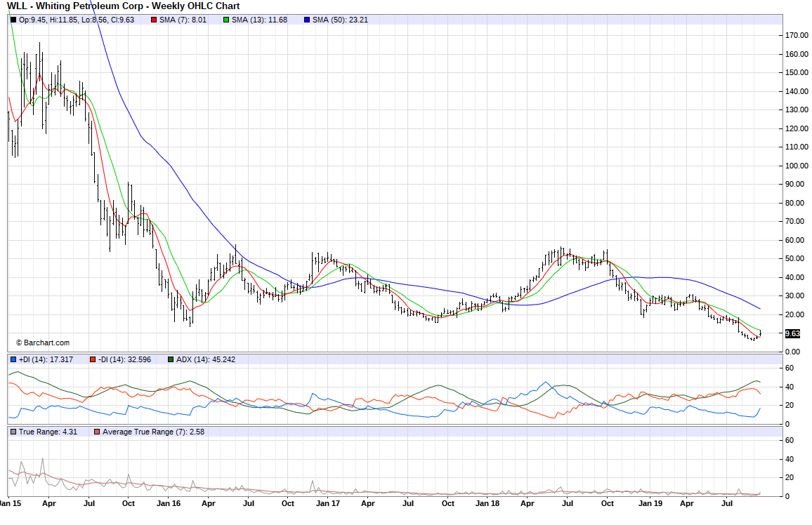Click the blue +DI (14) legend swatch
The image size is (812, 525).
click(x=13, y=359)
